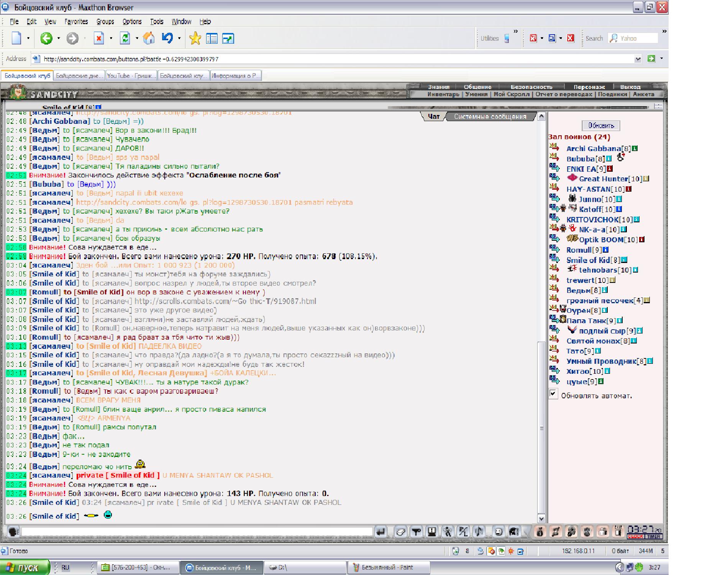Image resolution: width=728 pixels, height=575 pixels.
Task: Expand the Search toolbar overflow chevron
Action: pyautogui.click(x=664, y=31)
